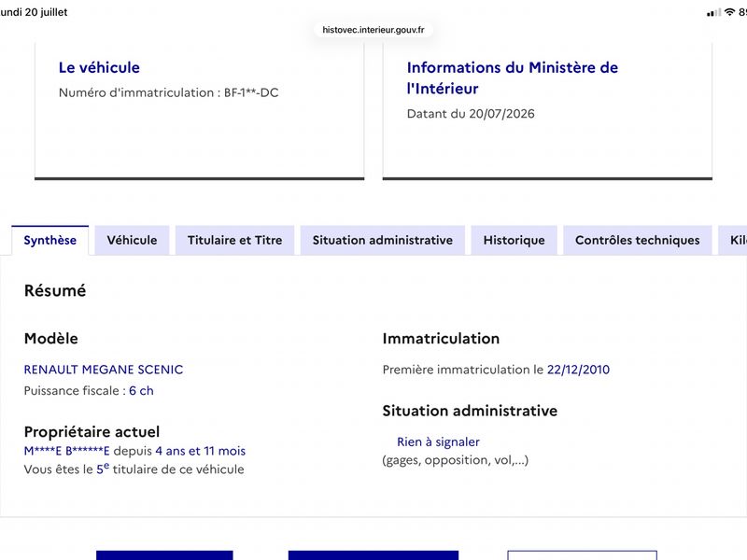747x560 pixels.
Task: Click the '6 ch' fiscal power value
Action: [141, 390]
